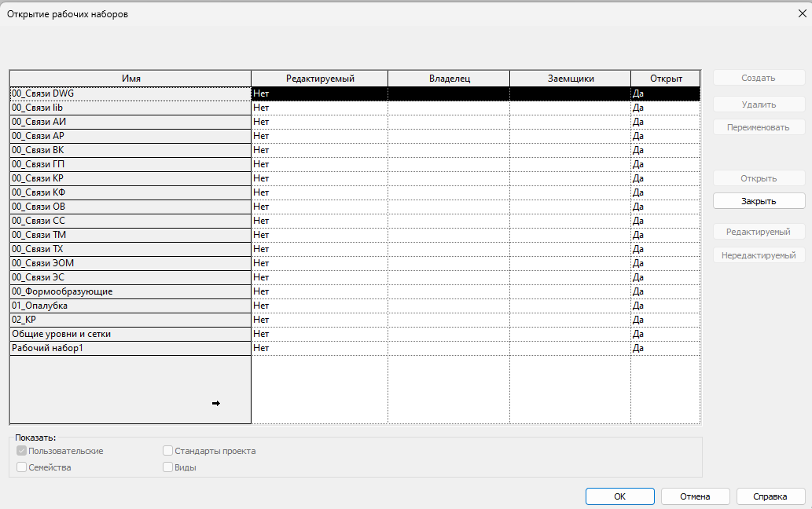Screen dimensions: 812x509
Task: Select the 02_КР workset
Action: tap(130, 320)
